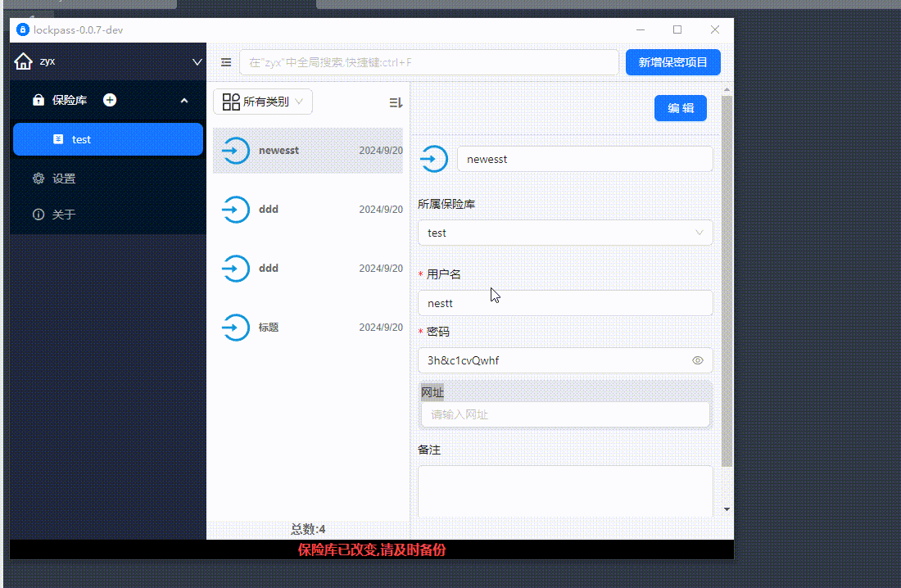Click the detail panel vertical scrollbar
Image resolution: width=901 pixels, height=588 pixels.
[x=727, y=278]
